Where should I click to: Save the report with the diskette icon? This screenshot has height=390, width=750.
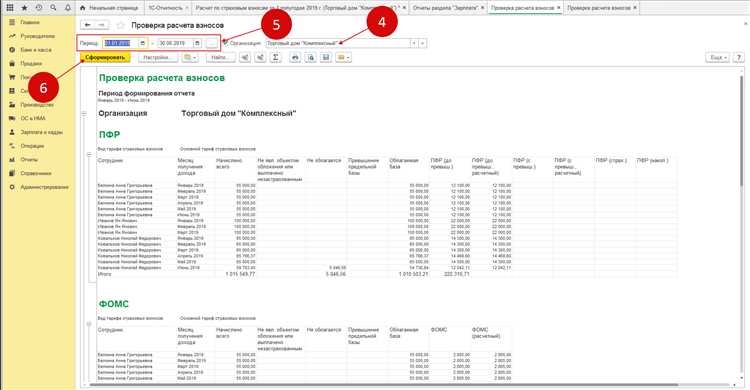pyautogui.click(x=326, y=57)
